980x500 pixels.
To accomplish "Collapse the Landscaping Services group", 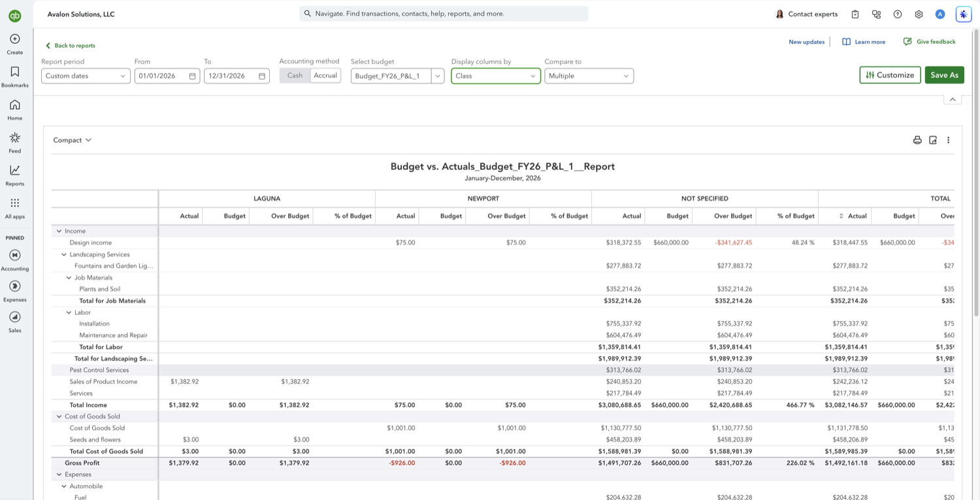I will point(64,255).
